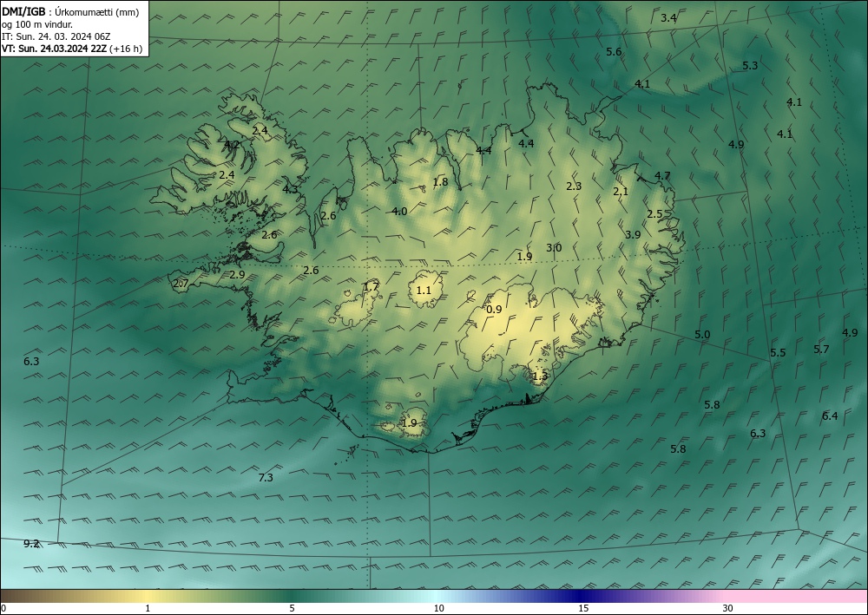Click the 4.2 value in the Westfjords
This screenshot has height=615, width=868.
coord(232,144)
